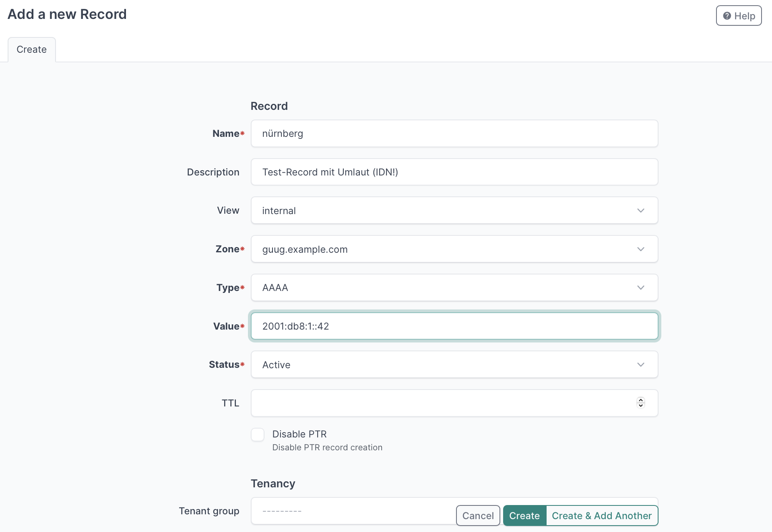Click the Status field label
Viewport: 772px width, 532px height.
point(224,365)
